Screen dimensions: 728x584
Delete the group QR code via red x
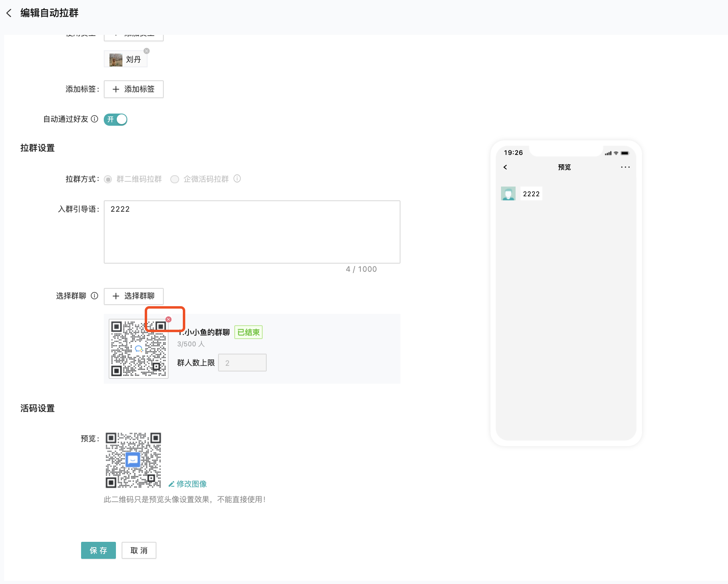[169, 320]
